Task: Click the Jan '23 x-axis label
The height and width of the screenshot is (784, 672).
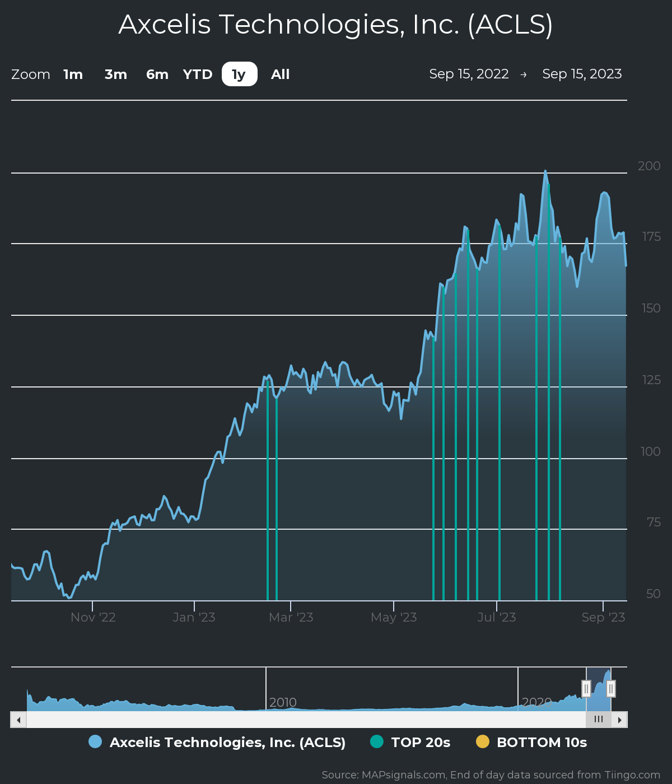Action: pyautogui.click(x=194, y=617)
